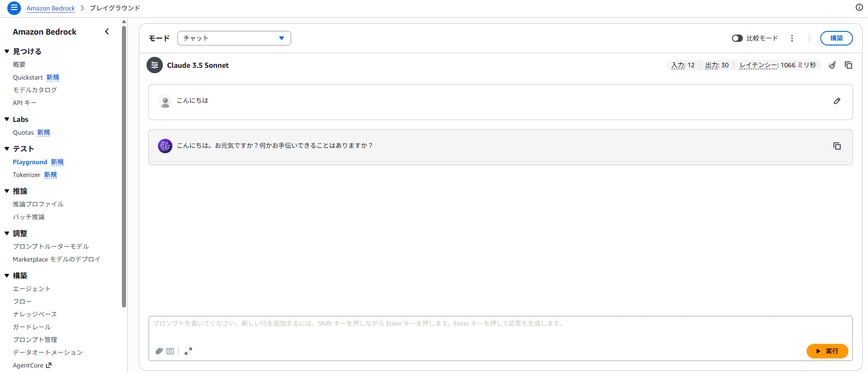This screenshot has height=373, width=868.
Task: Click the Amazon Bedrock breadcrumb link
Action: 50,8
